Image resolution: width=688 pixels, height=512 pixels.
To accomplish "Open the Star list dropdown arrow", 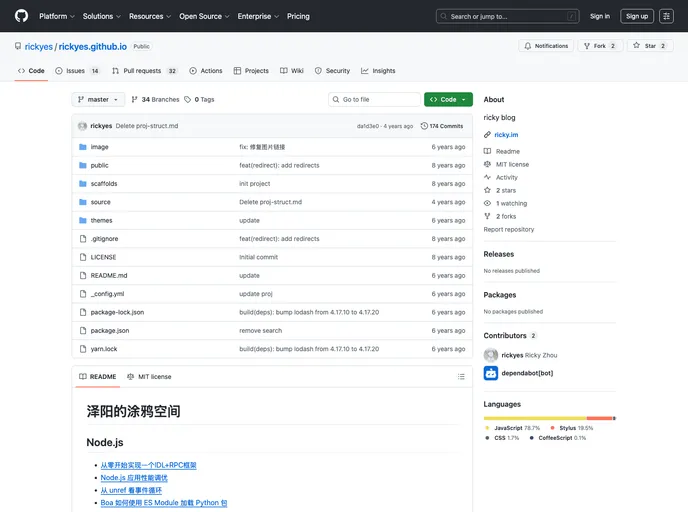I will point(667,46).
